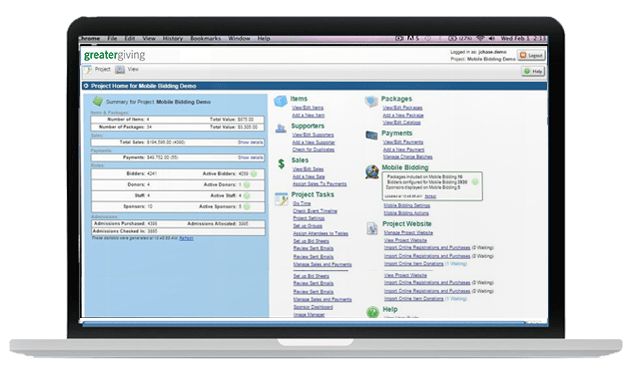Open Mobile Bidding Settings link
Image resolution: width=630 pixels, height=380 pixels.
pos(407,206)
